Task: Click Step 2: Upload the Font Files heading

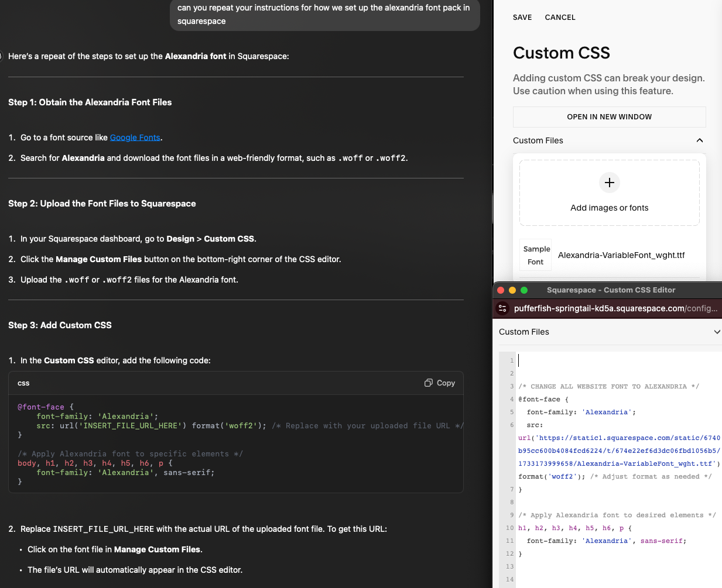Action: (102, 204)
